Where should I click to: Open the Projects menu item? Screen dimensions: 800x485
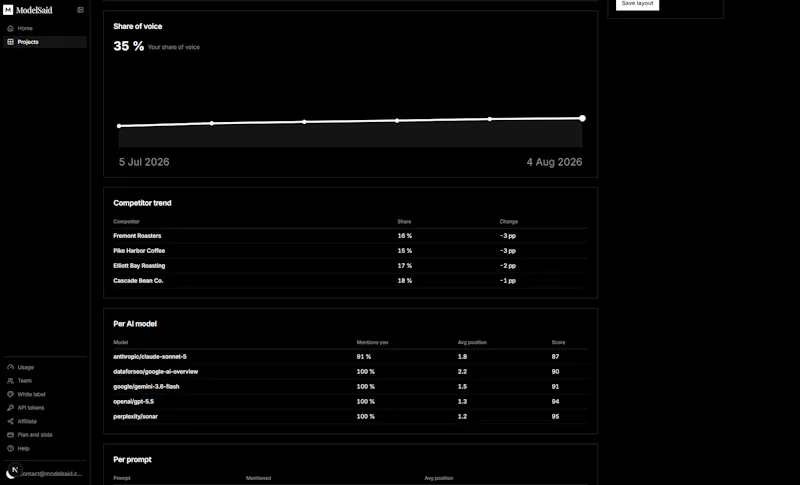click(45, 42)
